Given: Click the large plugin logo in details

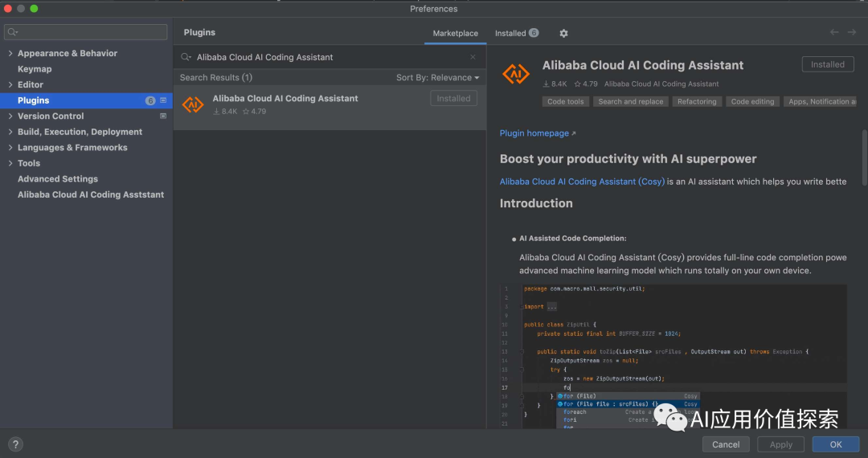Looking at the screenshot, I should click(x=516, y=74).
